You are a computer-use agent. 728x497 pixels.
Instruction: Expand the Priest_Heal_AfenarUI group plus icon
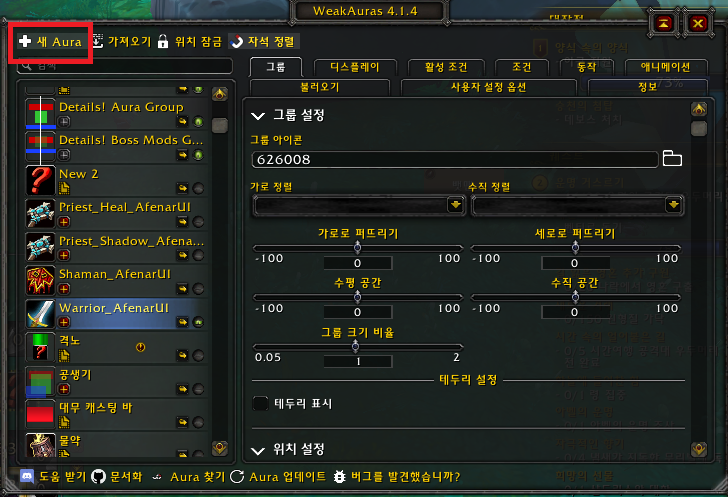[x=64, y=222]
